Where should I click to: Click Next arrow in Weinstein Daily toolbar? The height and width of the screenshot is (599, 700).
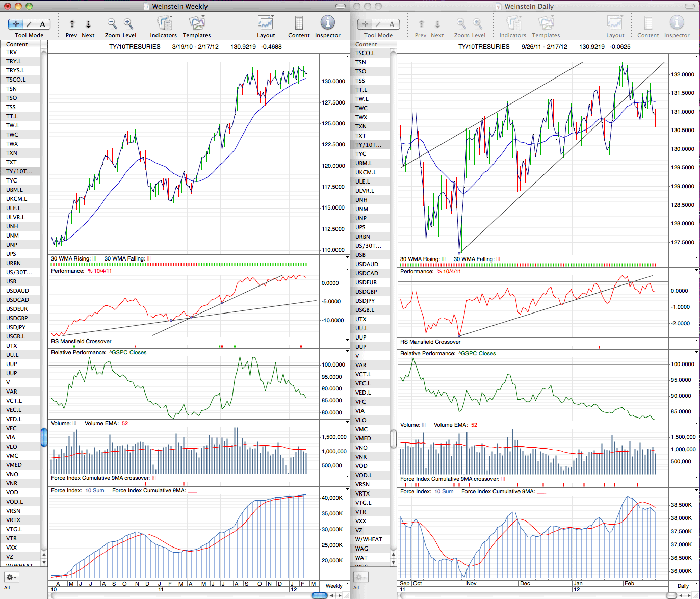(x=437, y=24)
